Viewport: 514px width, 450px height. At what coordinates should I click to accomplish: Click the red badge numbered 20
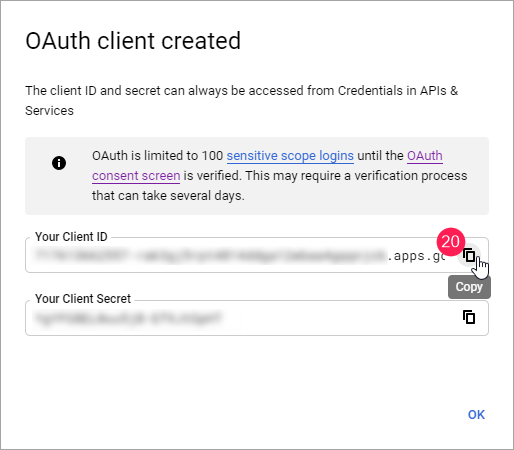tap(451, 242)
